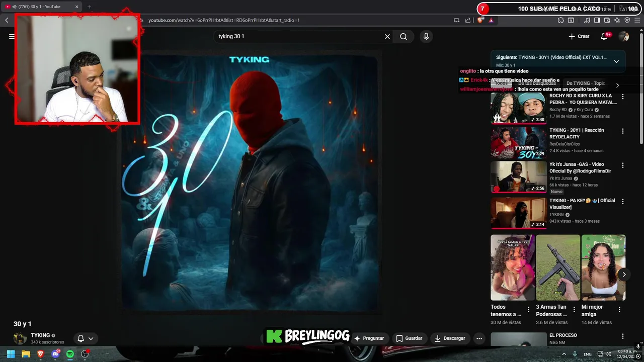The height and width of the screenshot is (362, 644).
Task: Open Brave Rewards triangle icon
Action: [491, 20]
